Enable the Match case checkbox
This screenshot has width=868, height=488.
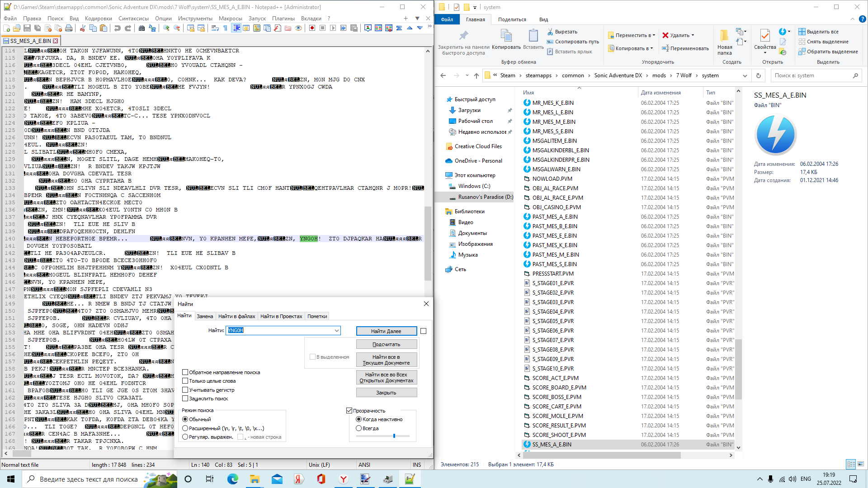[x=185, y=390]
